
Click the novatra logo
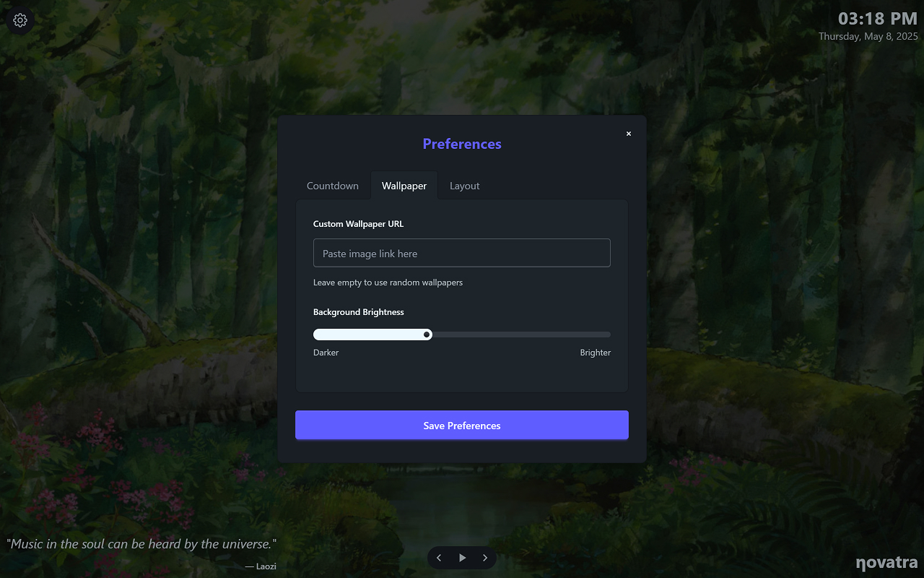[886, 563]
